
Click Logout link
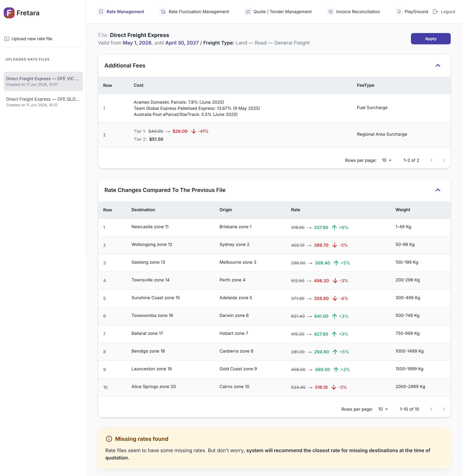(x=444, y=12)
